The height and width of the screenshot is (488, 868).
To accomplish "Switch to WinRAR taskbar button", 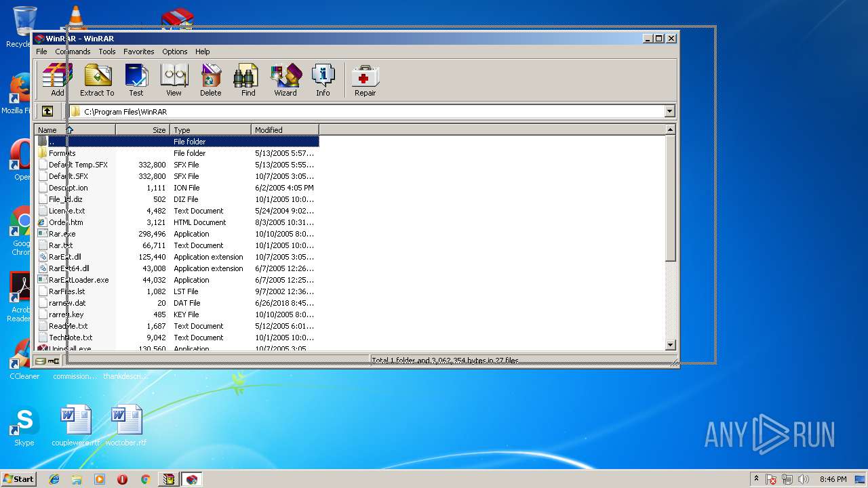I will tap(191, 479).
